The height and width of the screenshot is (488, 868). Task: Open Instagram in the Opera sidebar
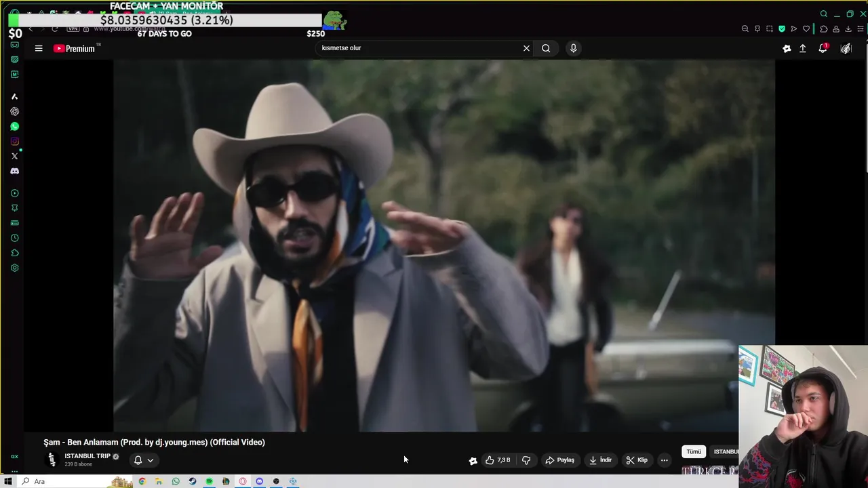[x=14, y=142]
